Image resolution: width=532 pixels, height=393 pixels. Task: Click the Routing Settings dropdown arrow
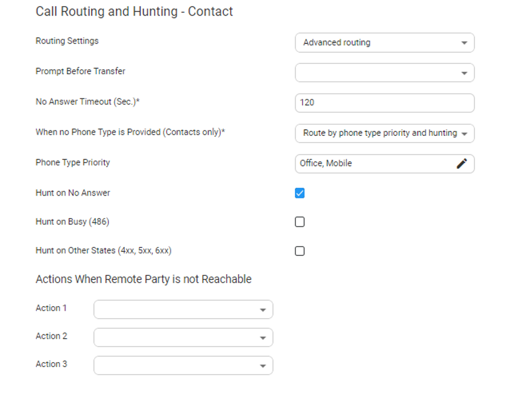[x=464, y=43]
